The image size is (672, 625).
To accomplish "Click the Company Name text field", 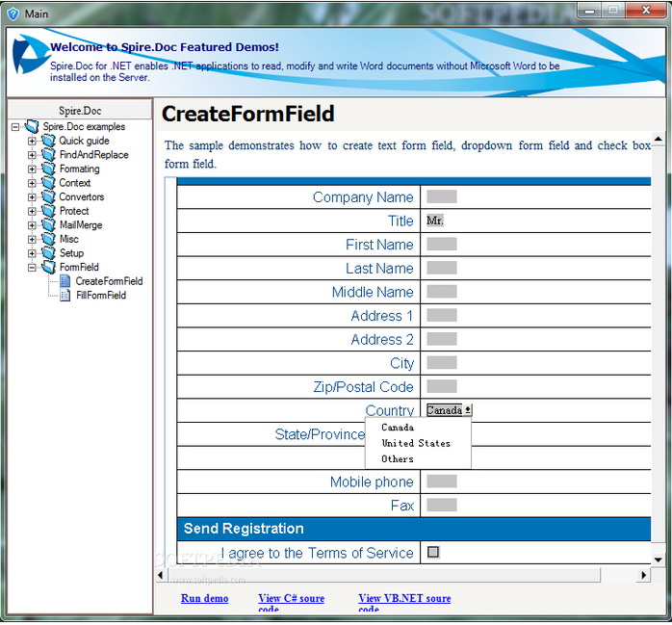I will pos(442,196).
